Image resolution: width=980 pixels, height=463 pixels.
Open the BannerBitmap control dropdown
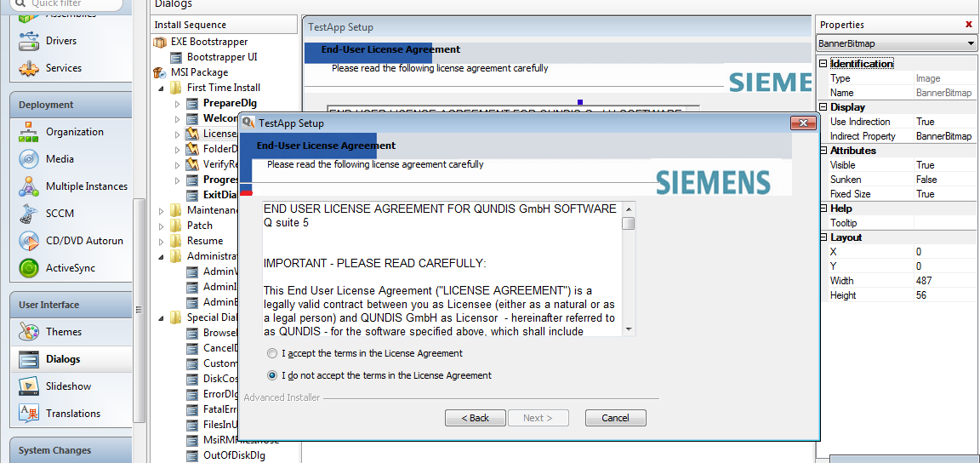click(971, 43)
